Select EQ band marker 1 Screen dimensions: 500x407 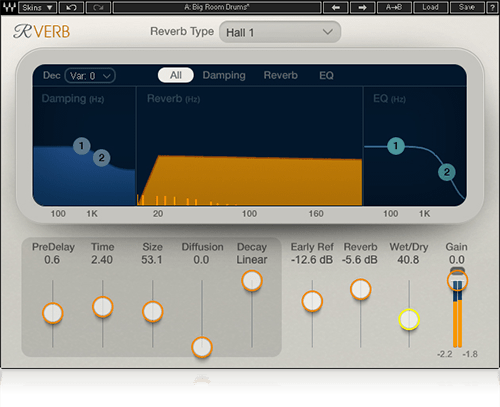click(x=396, y=146)
